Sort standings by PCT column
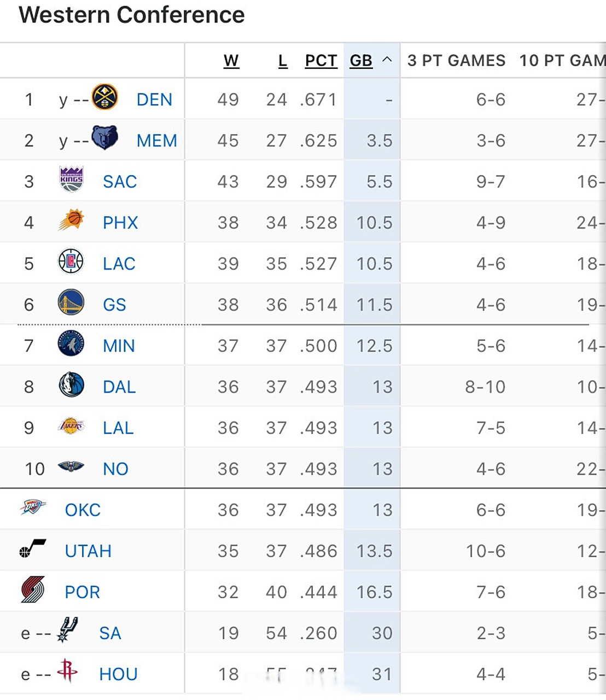The height and width of the screenshot is (700, 606). (x=321, y=61)
